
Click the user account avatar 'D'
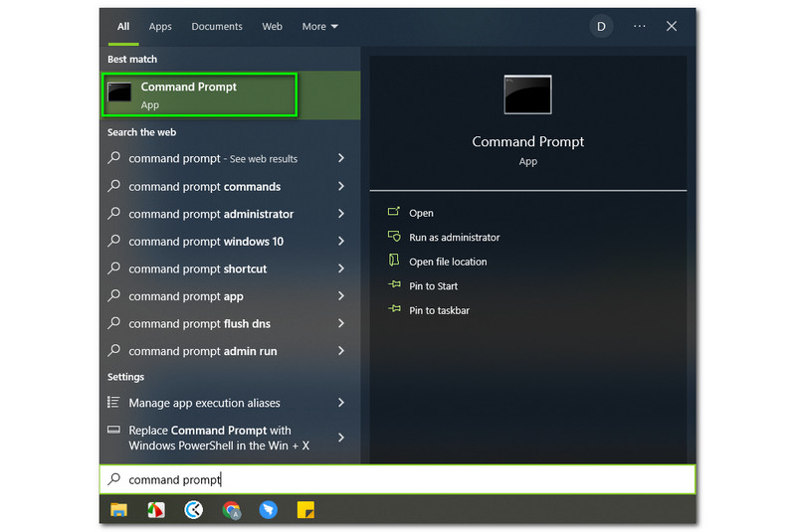[601, 27]
